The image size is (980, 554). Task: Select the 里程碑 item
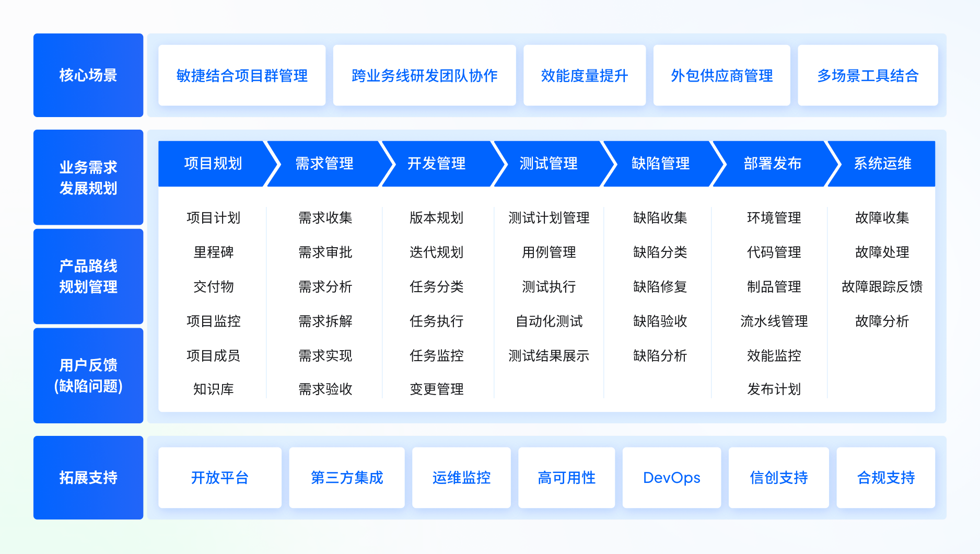(x=213, y=252)
